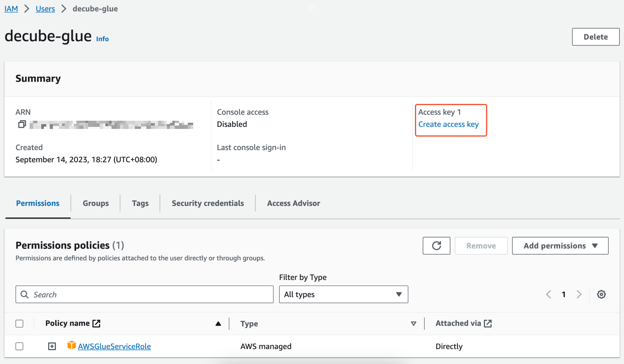
Task: Switch to the Security credentials tab
Action: tap(208, 203)
